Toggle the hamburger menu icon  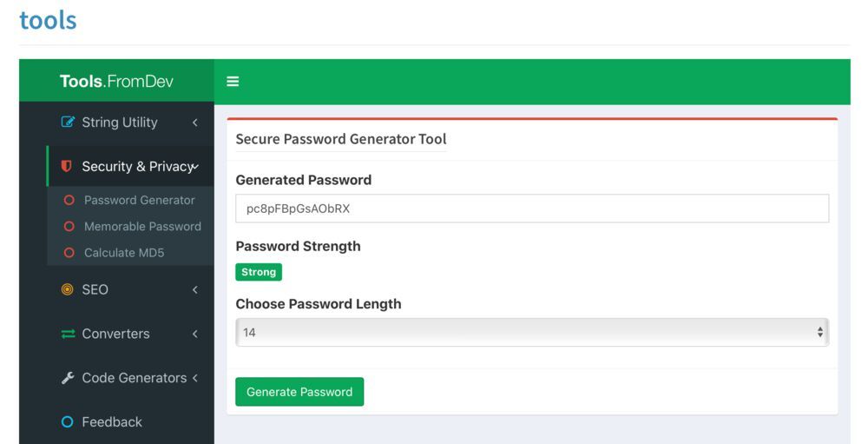233,82
